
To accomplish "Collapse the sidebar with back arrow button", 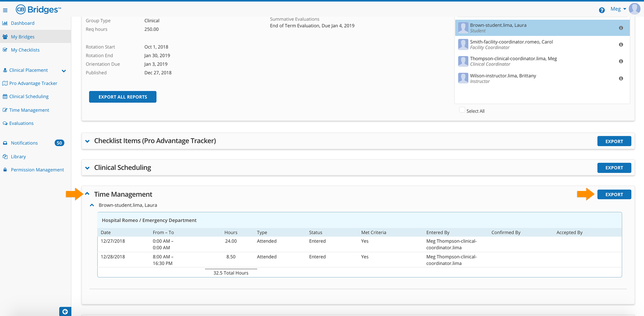I will coord(65,312).
